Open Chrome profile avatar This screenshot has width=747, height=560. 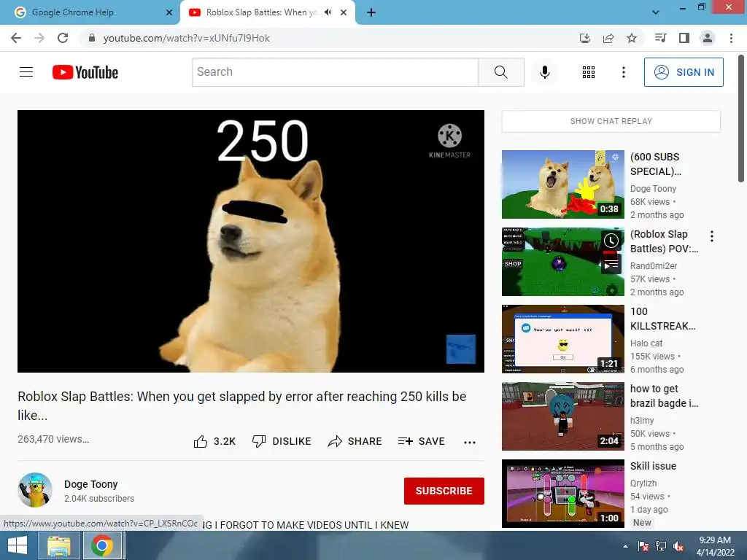708,38
